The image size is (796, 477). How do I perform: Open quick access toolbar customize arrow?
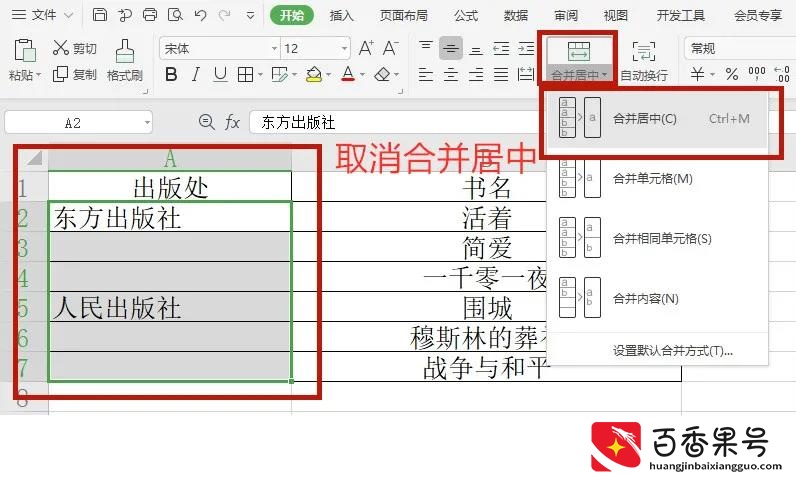(250, 16)
